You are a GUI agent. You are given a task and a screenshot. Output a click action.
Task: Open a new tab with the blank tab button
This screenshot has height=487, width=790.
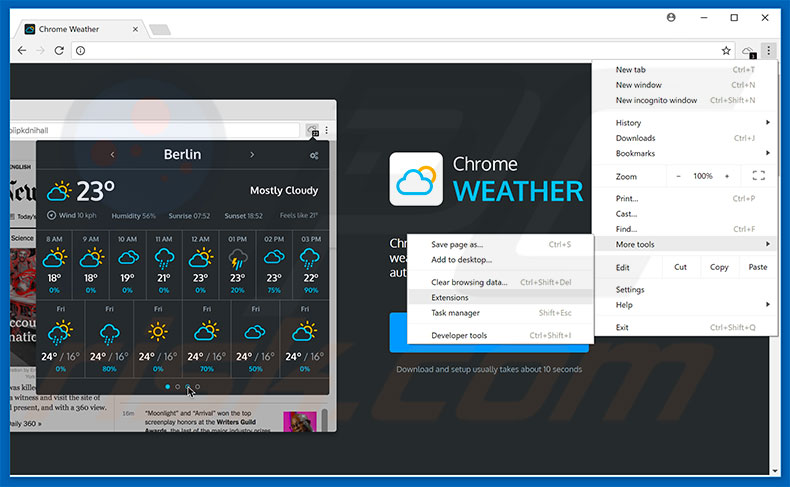[160, 30]
